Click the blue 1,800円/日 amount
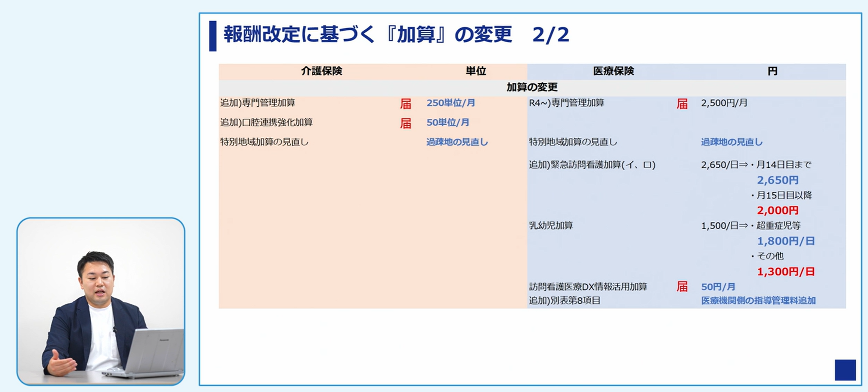The width and height of the screenshot is (868, 392). click(x=786, y=241)
